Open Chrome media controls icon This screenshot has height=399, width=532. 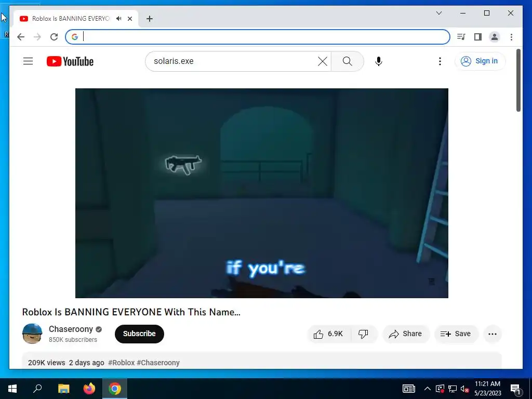461,37
